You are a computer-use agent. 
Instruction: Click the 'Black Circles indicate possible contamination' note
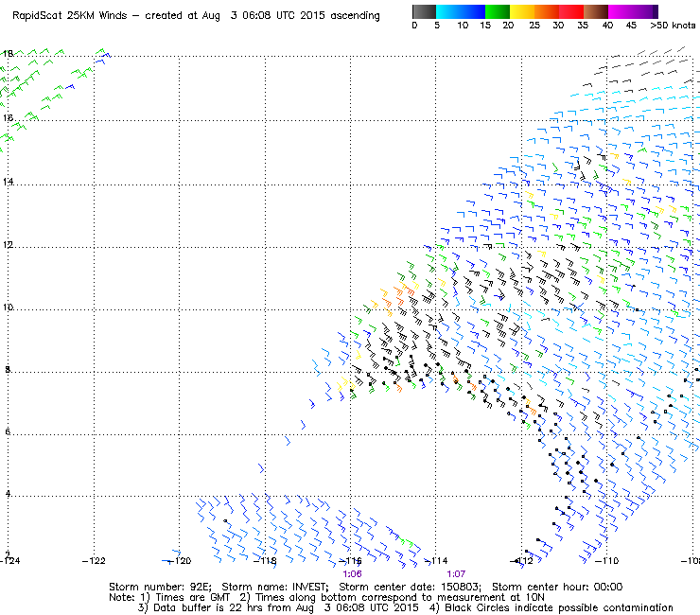pyautogui.click(x=559, y=608)
